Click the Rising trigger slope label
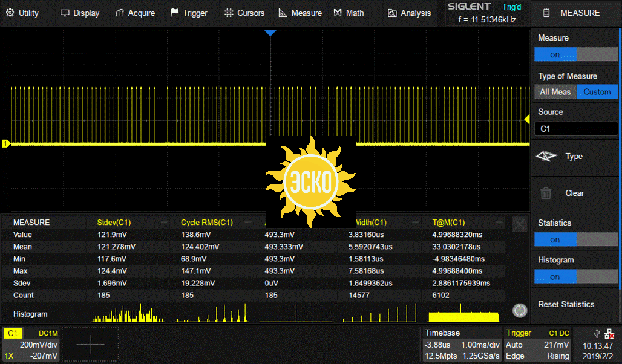 pos(558,356)
